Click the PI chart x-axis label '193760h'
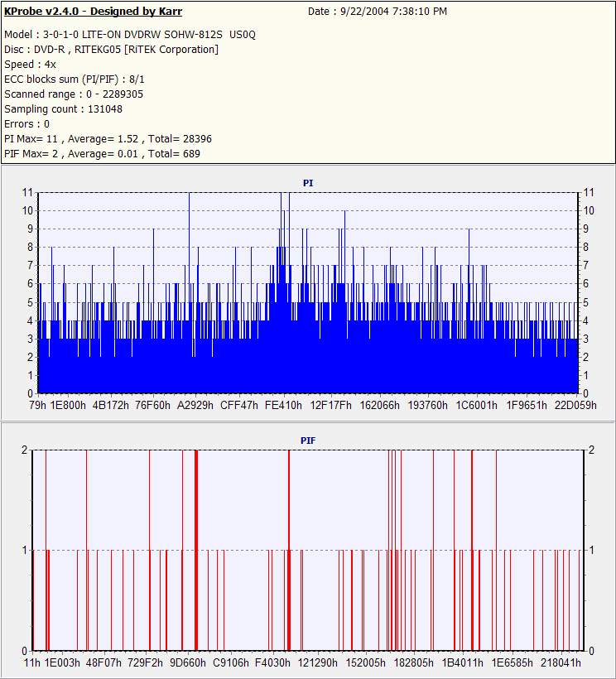 428,405
